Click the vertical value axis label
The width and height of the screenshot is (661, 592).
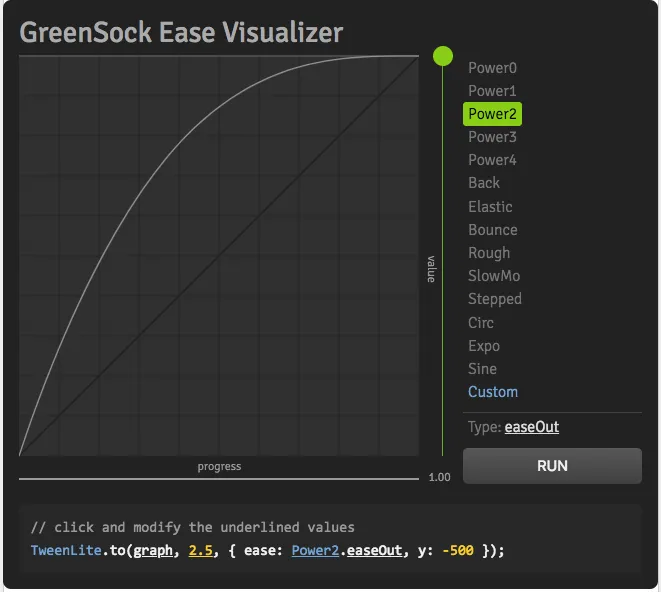click(x=431, y=269)
